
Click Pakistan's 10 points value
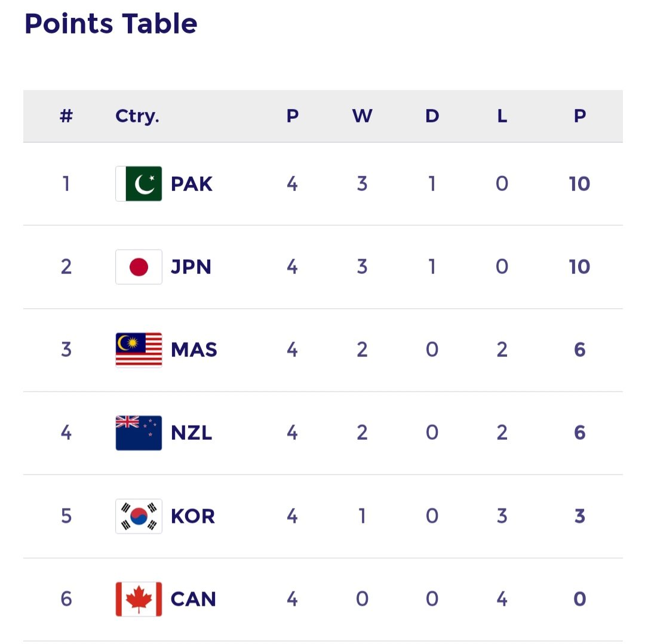(x=579, y=184)
